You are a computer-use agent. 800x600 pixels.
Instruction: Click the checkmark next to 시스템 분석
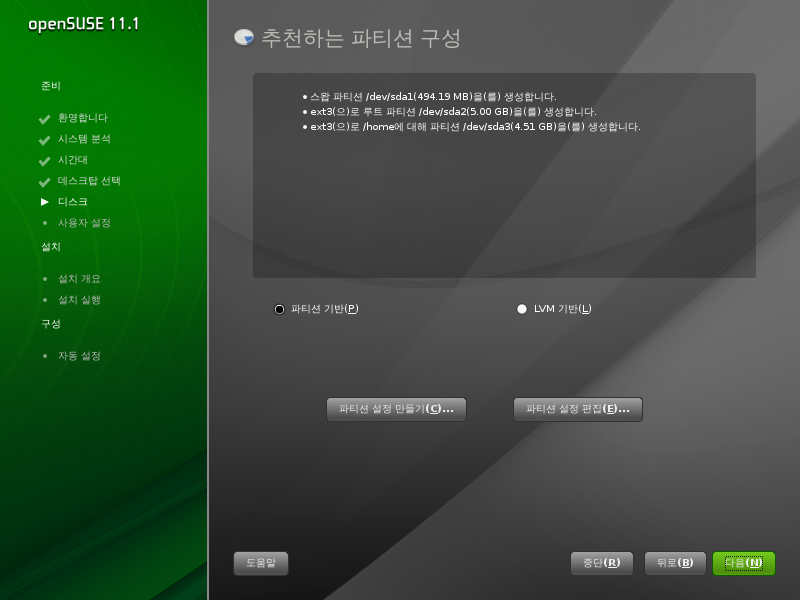pos(44,140)
